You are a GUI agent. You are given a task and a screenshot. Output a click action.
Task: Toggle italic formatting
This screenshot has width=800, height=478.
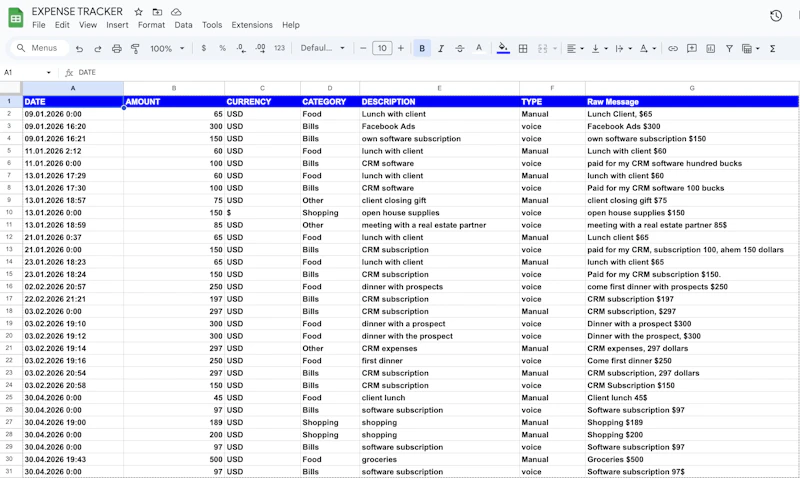[441, 48]
